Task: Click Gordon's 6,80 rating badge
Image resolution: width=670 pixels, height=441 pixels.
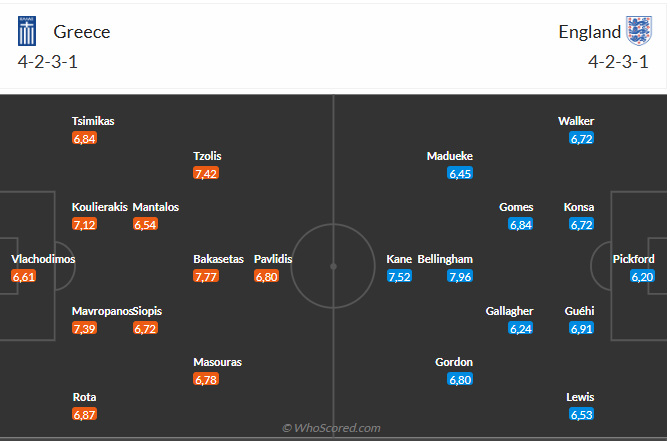Action: [x=460, y=379]
